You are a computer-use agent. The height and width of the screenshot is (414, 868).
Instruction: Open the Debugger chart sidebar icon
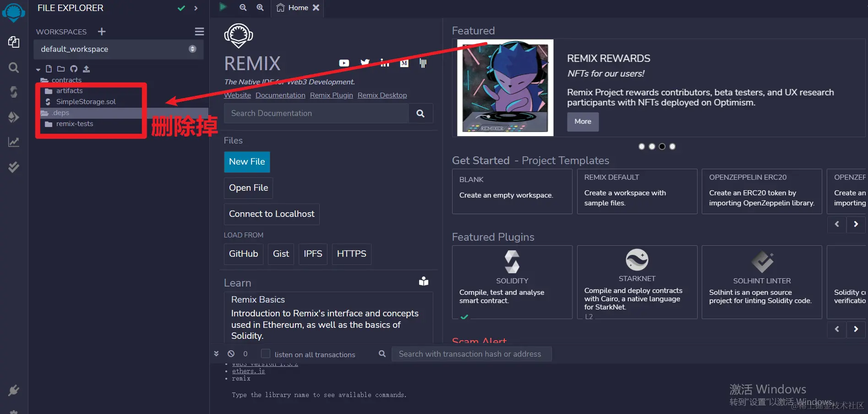click(14, 142)
